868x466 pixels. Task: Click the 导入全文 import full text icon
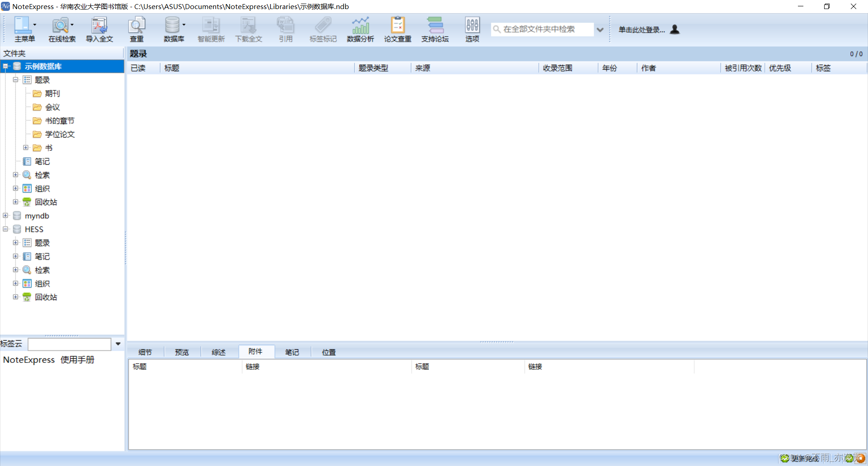pyautogui.click(x=99, y=26)
